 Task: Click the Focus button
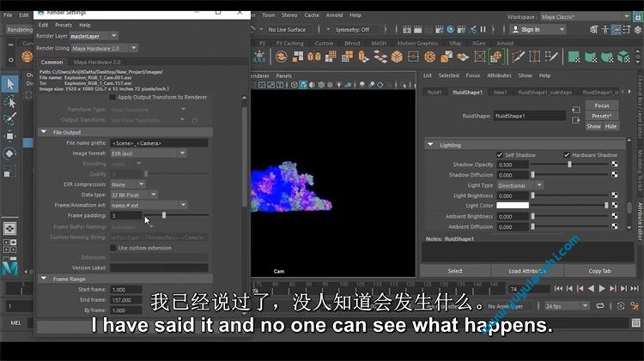(x=602, y=105)
